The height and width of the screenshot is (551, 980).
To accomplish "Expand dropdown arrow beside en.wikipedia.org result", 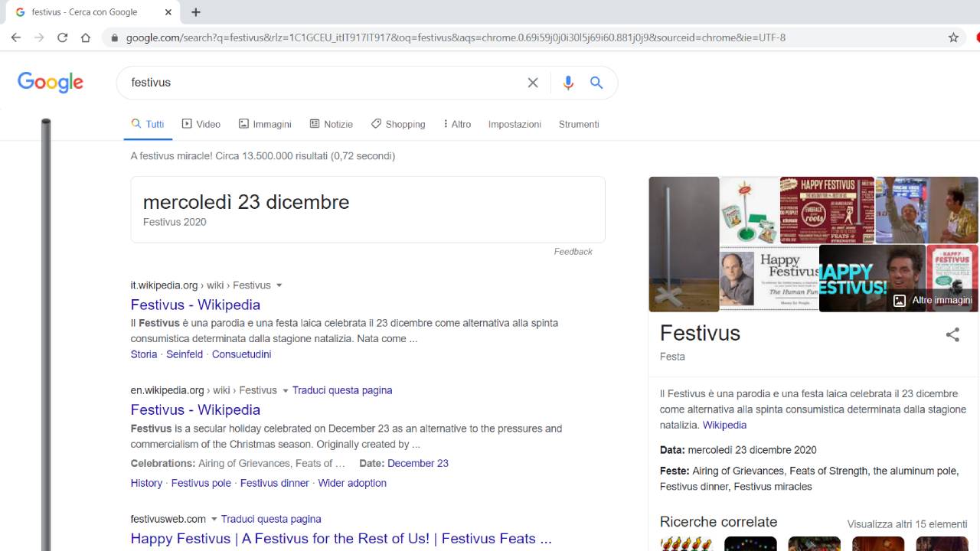I will (285, 390).
